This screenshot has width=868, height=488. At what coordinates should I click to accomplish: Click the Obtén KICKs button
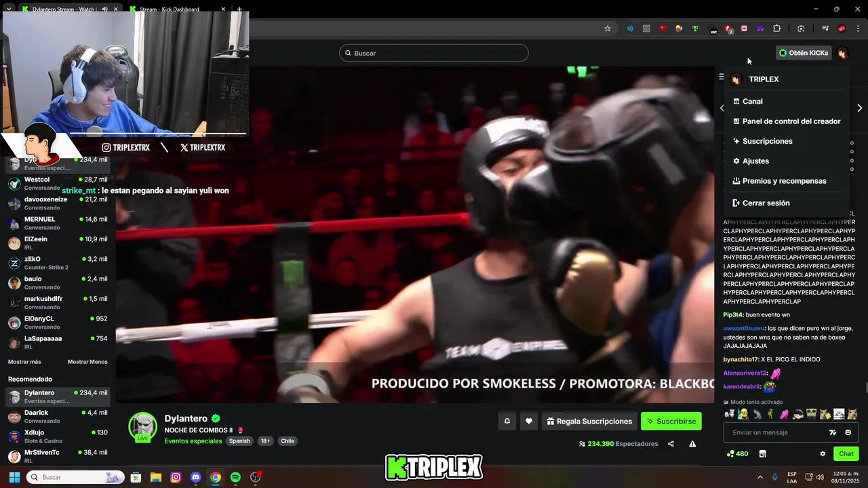click(x=804, y=53)
